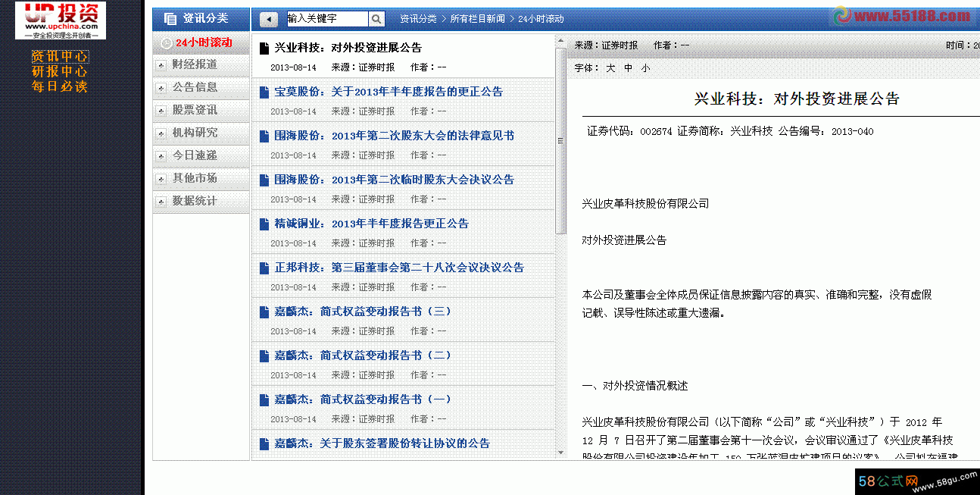This screenshot has width=980, height=495.
Task: Click the document icon beside 嘉麟杰 报告书（一）
Action: coord(264,400)
